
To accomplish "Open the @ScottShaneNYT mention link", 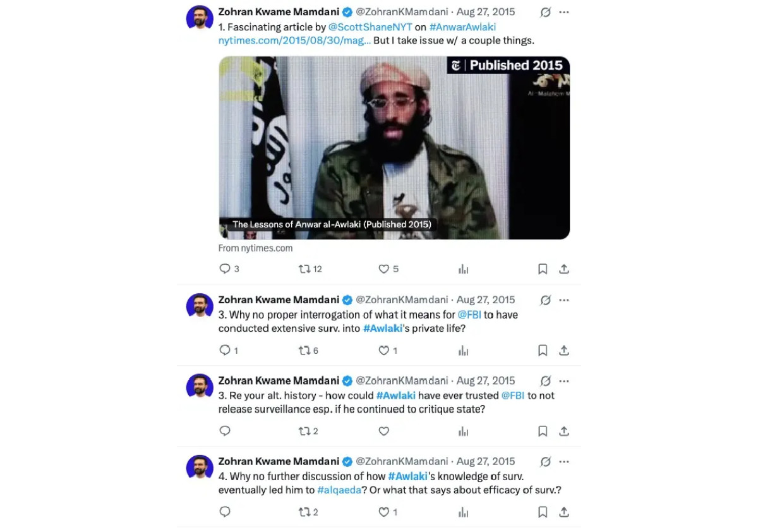I will (x=370, y=27).
